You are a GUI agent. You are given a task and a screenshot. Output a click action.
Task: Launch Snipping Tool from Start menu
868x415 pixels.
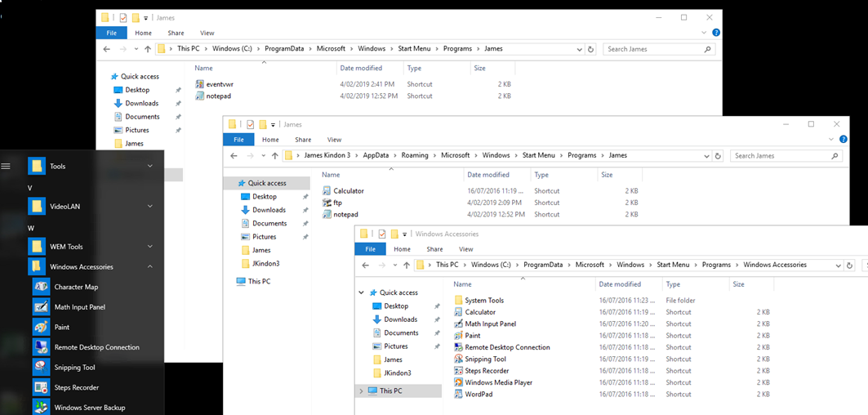(x=75, y=368)
